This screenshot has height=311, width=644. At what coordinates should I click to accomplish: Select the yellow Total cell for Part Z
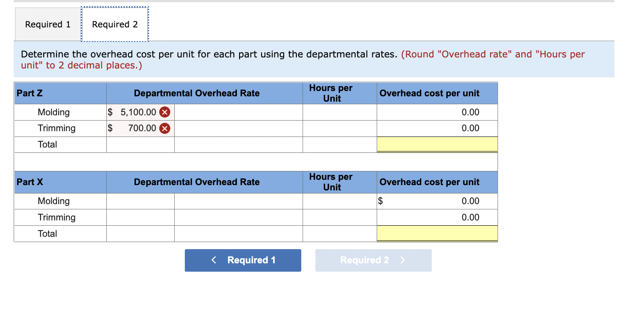(437, 144)
